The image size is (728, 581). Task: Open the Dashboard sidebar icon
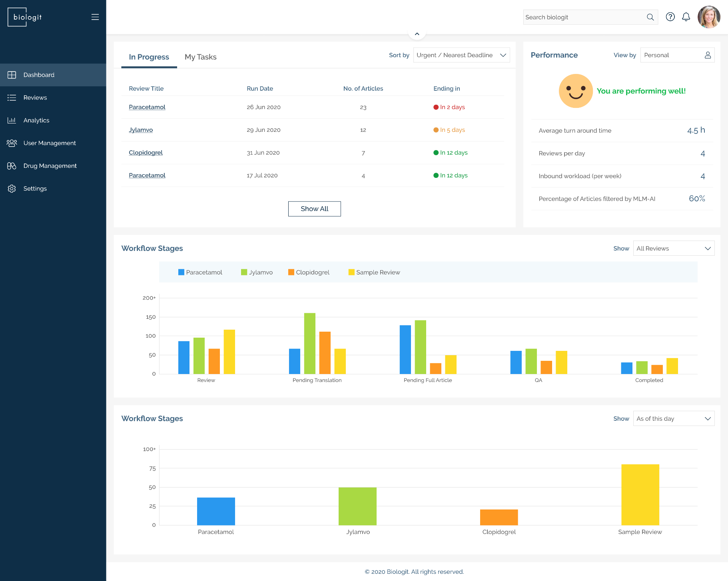tap(12, 75)
